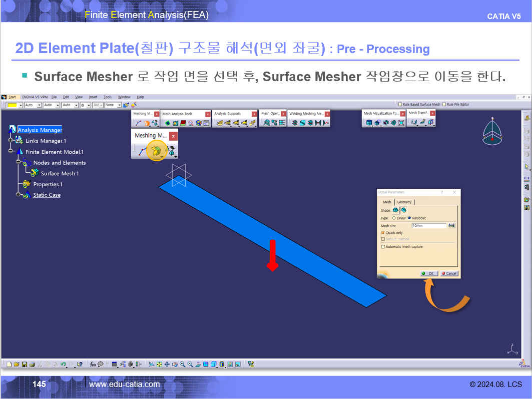Open the Surface Mesher icon's dropdown arrow
The width and height of the screenshot is (532, 399).
[x=162, y=156]
